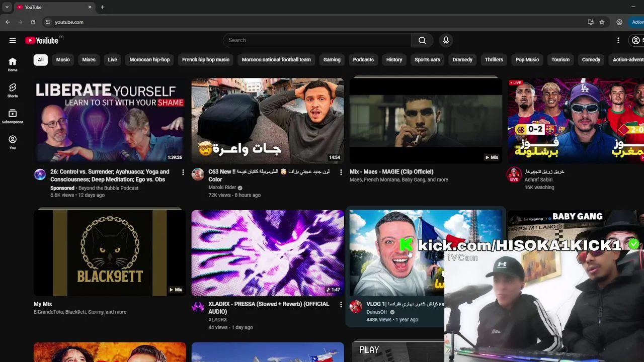Open the purple XLADRX PRESSA thumbnail
Image resolution: width=644 pixels, height=362 pixels.
click(268, 252)
